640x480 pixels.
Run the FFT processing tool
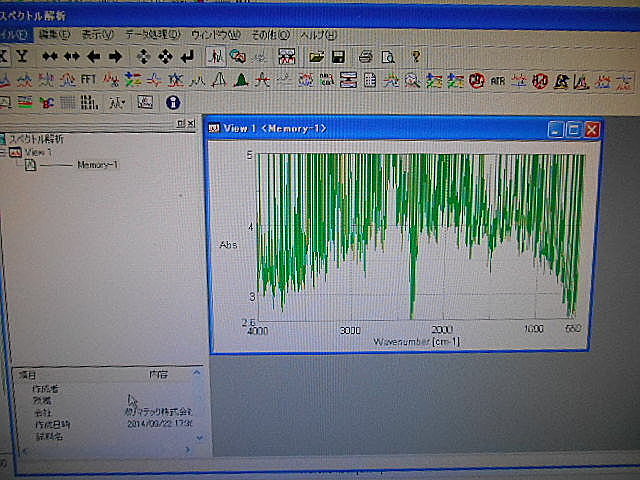coord(88,79)
